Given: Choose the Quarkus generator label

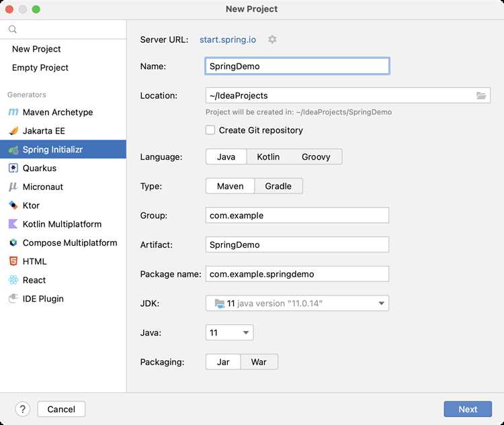Looking at the screenshot, I should (40, 168).
